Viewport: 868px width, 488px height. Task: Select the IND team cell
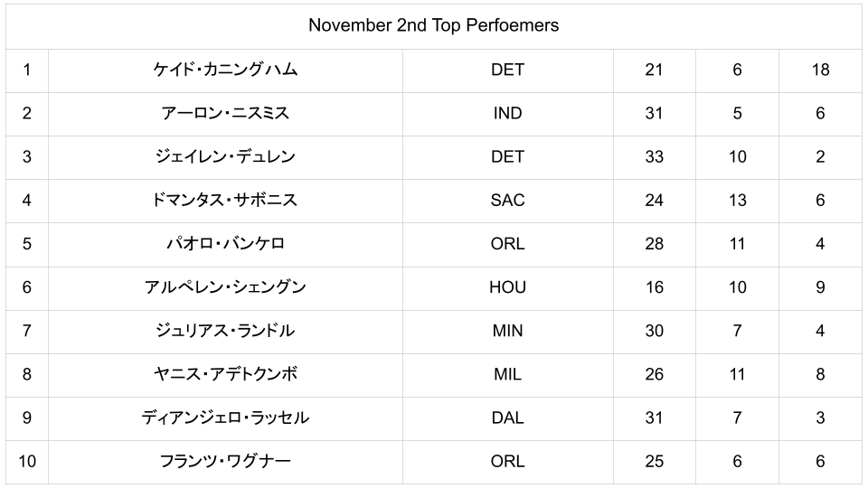tap(507, 113)
